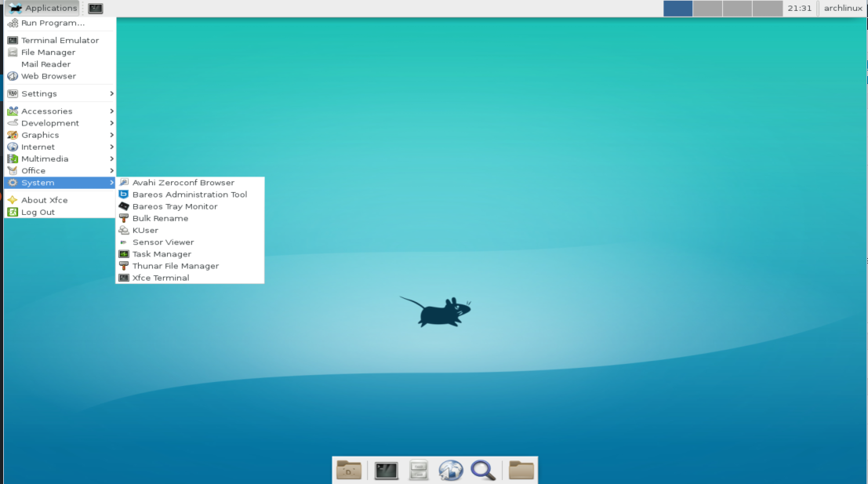868x484 pixels.
Task: Expand the Accessories submenu
Action: click(x=60, y=111)
